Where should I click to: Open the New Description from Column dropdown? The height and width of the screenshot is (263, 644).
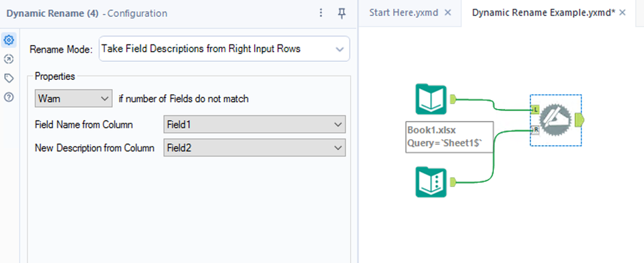(255, 148)
